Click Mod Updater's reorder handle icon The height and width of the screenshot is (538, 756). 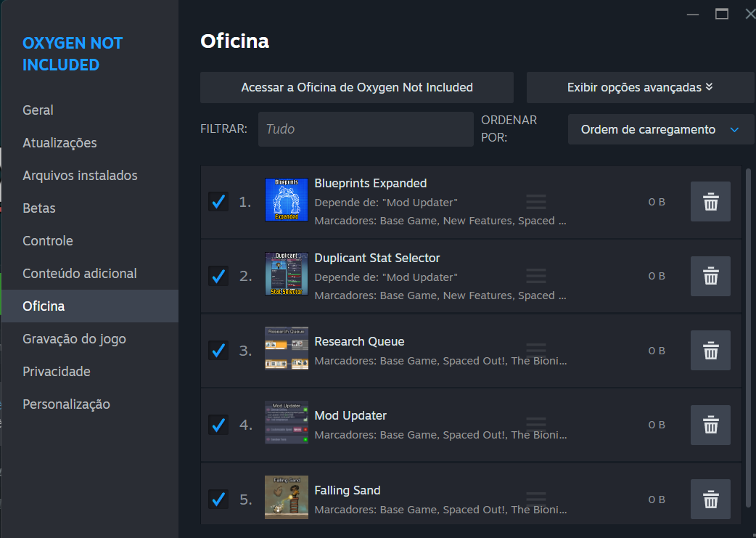tap(535, 425)
